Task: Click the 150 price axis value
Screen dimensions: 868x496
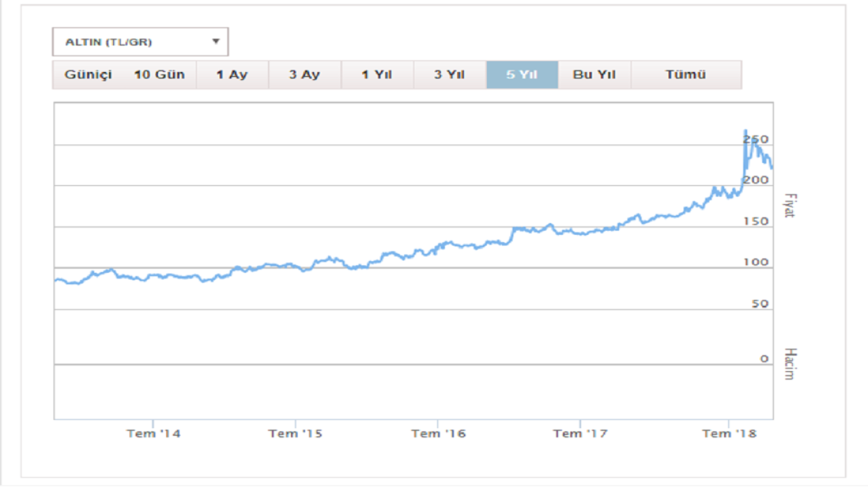Action: coord(755,221)
